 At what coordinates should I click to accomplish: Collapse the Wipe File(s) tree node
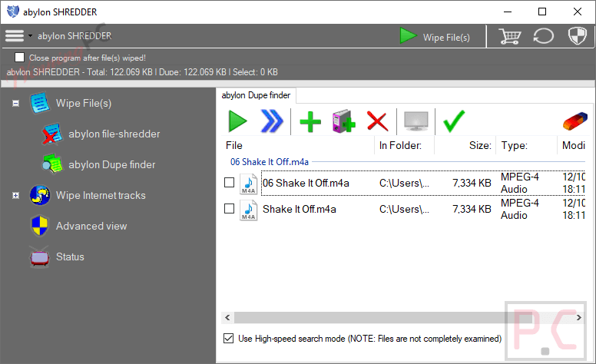click(15, 104)
